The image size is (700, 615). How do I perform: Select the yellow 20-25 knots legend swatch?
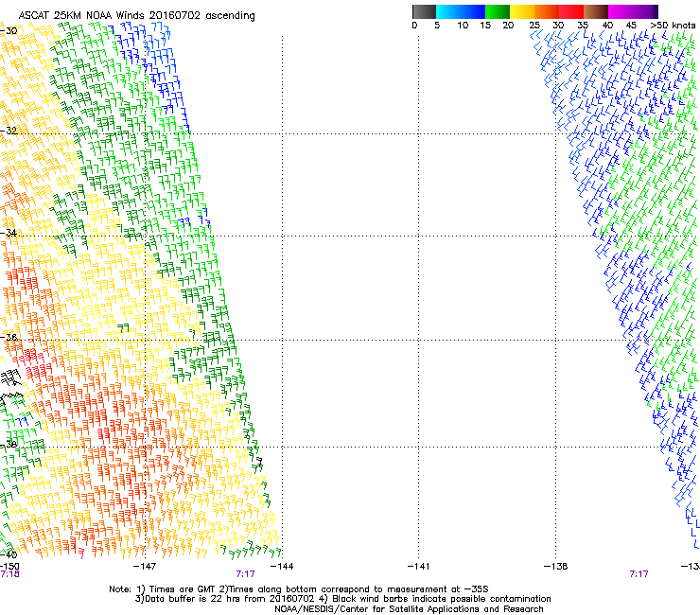[x=522, y=11]
